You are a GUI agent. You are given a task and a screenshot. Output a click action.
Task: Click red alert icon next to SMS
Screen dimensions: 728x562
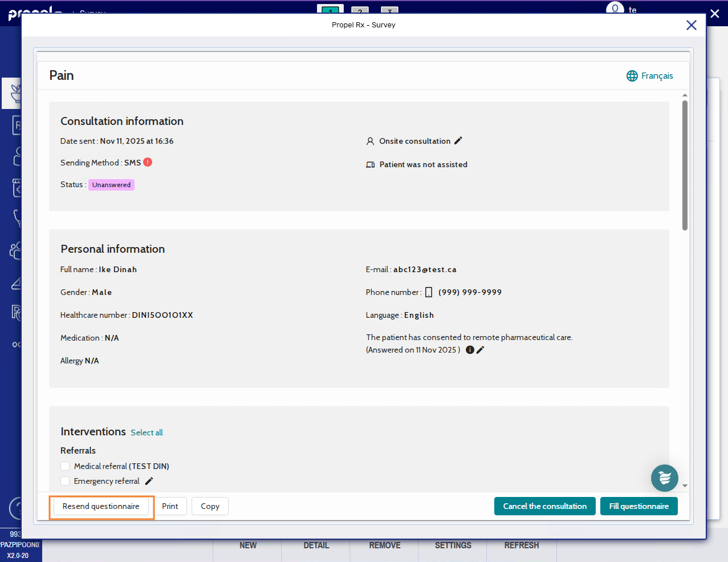click(x=148, y=162)
